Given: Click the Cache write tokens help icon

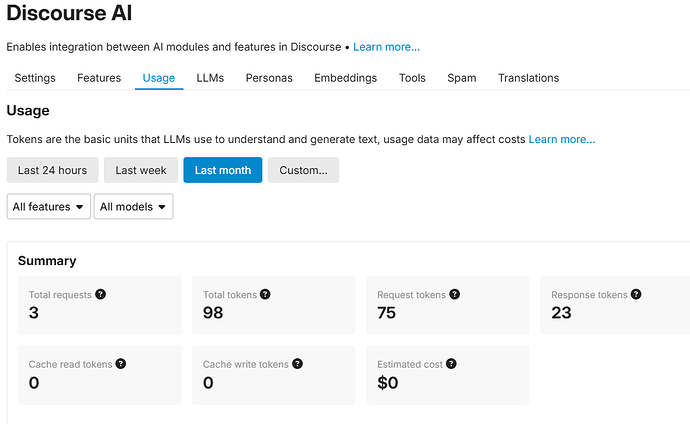Looking at the screenshot, I should pyautogui.click(x=297, y=364).
